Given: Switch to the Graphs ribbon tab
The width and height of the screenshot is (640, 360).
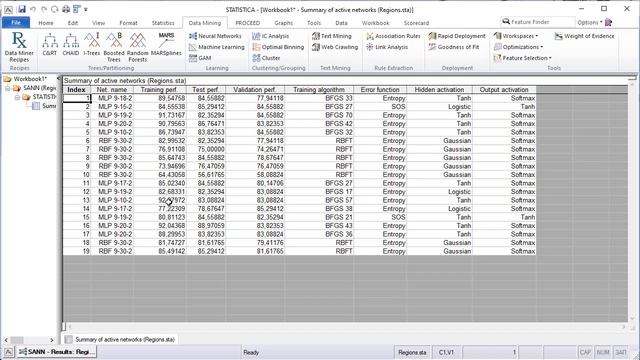Looking at the screenshot, I should click(283, 23).
